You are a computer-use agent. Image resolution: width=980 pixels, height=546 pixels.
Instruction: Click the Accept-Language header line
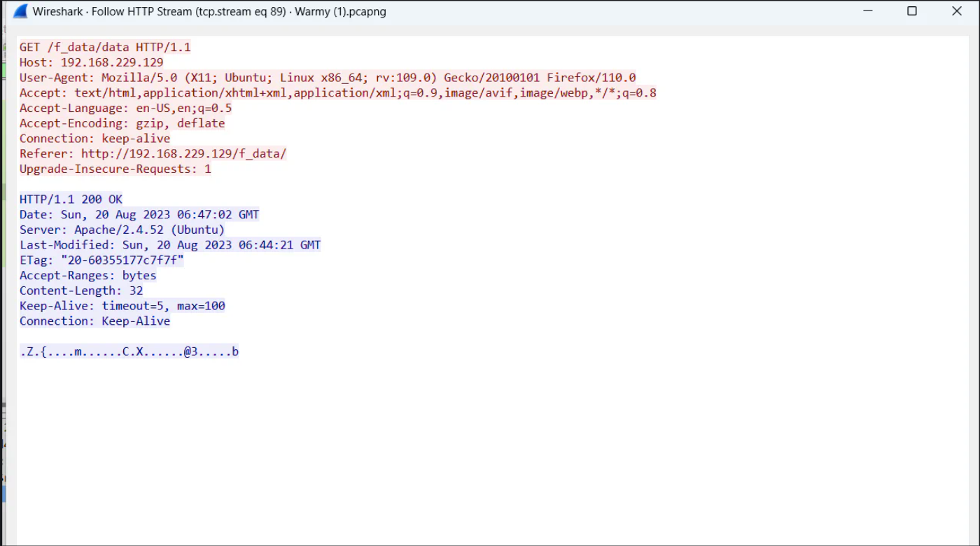pos(125,108)
